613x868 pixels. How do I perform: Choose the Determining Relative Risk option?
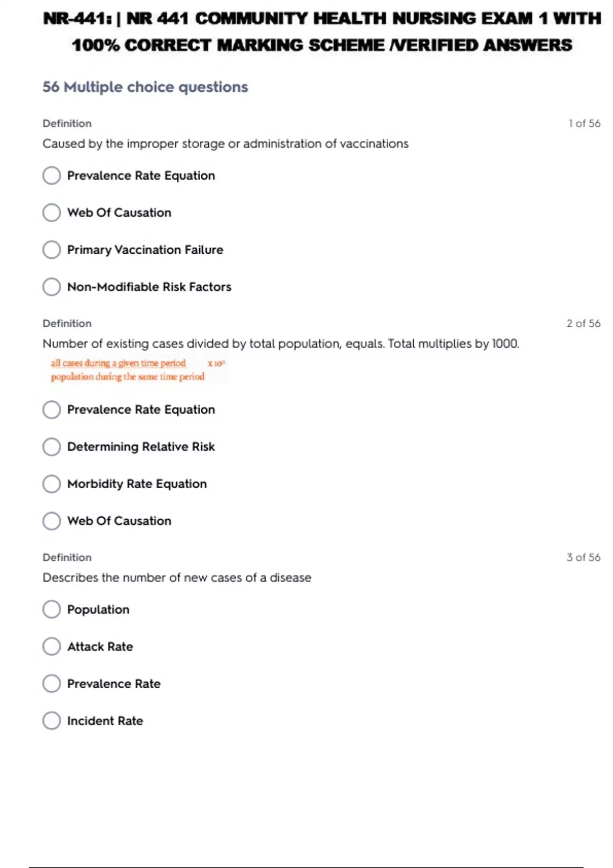pyautogui.click(x=52, y=447)
